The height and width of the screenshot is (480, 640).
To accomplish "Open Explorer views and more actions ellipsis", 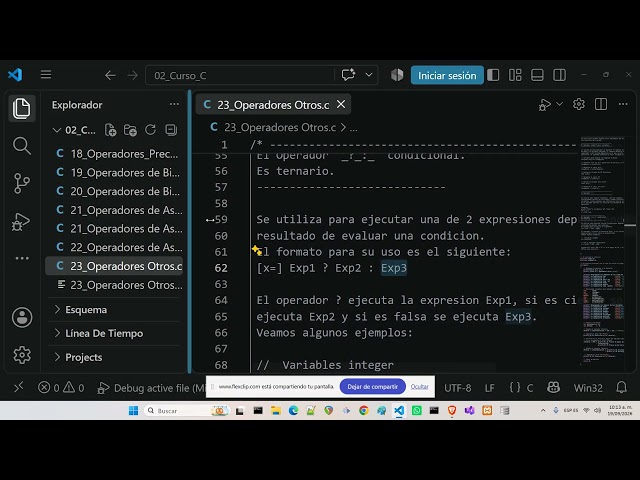I will coord(174,104).
